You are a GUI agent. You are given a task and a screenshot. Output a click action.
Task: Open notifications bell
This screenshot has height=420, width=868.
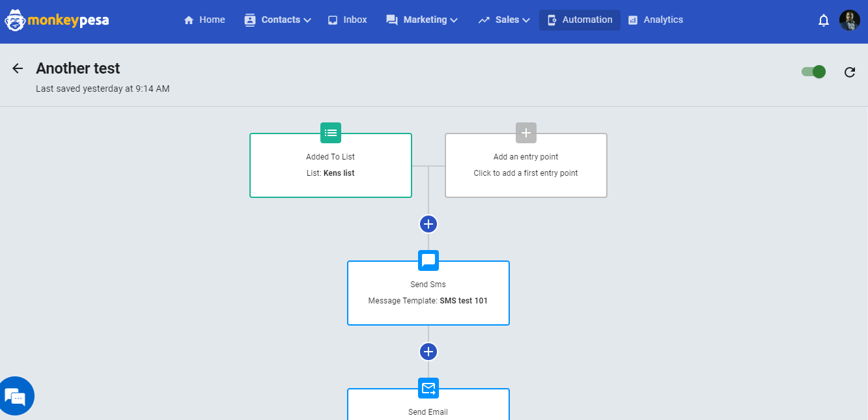point(824,21)
